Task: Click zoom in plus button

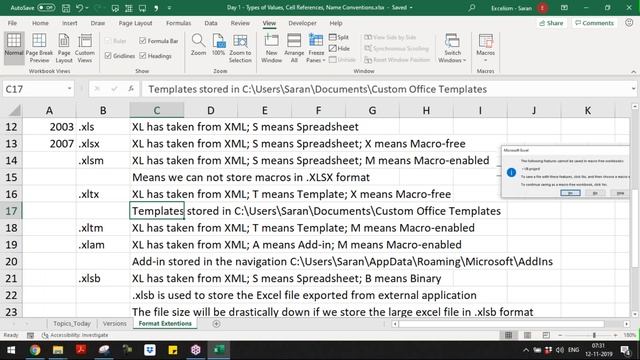Action: pyautogui.click(x=616, y=335)
